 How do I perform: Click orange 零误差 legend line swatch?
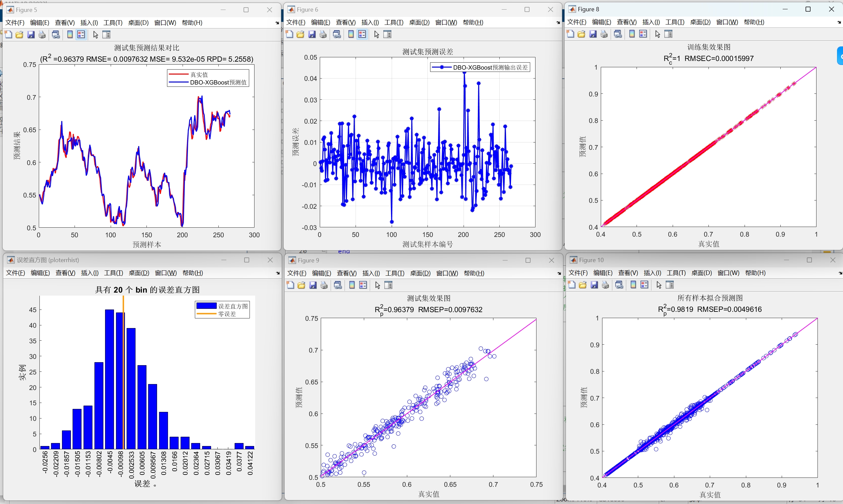[x=206, y=314]
